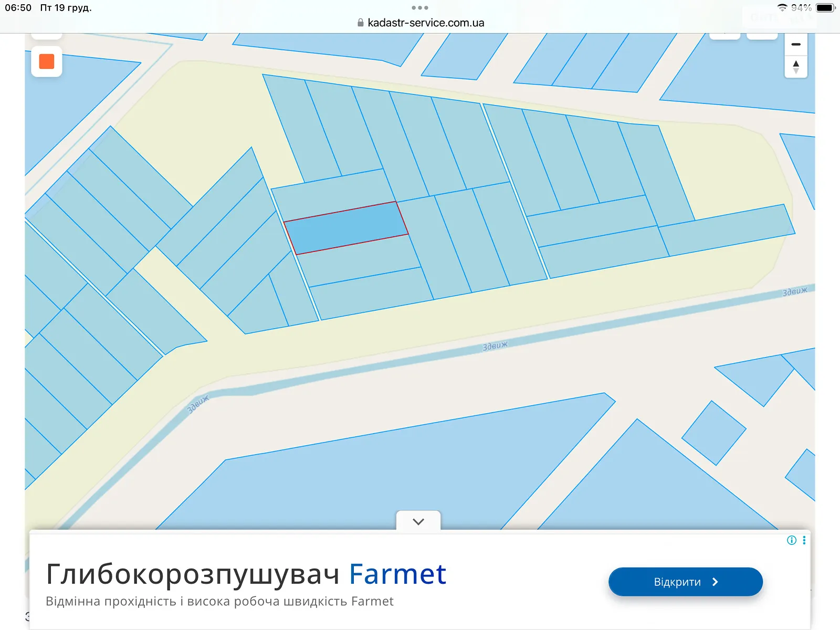Open the Safari tab ellipsis menu at top center
Image resolution: width=840 pixels, height=630 pixels.
point(419,8)
